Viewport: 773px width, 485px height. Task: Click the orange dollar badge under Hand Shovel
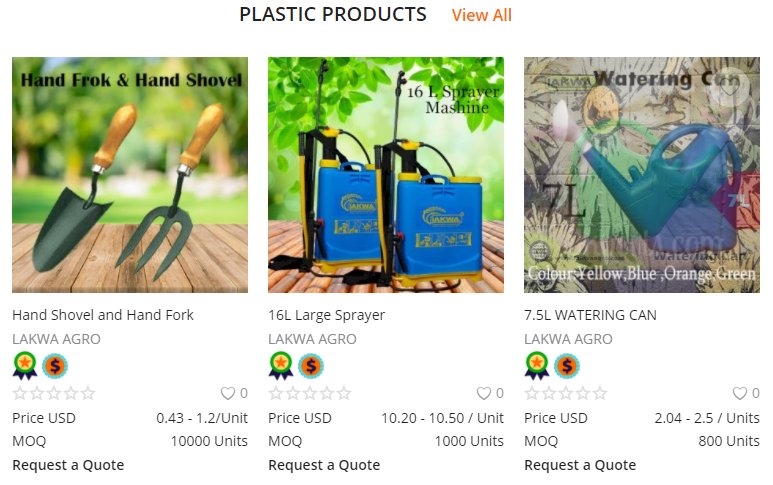55,366
